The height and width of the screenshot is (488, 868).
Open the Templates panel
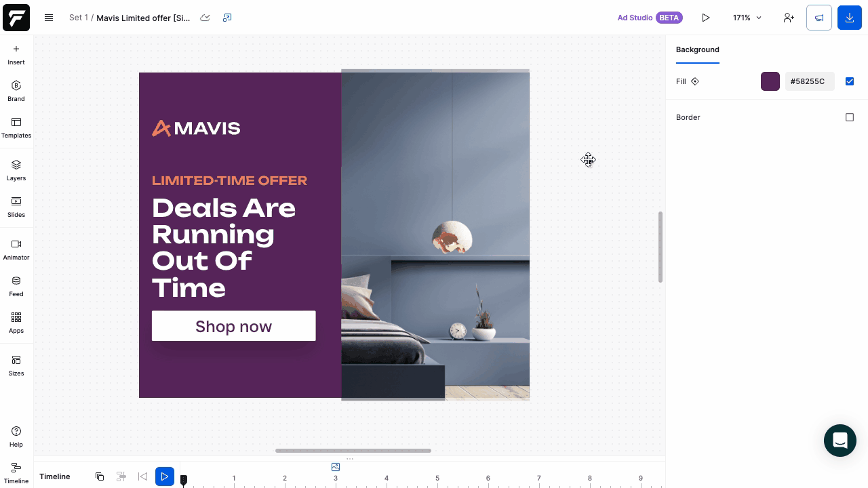point(16,127)
